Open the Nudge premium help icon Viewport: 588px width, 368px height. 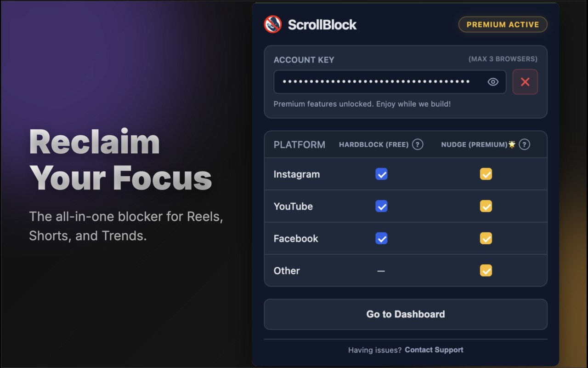524,144
